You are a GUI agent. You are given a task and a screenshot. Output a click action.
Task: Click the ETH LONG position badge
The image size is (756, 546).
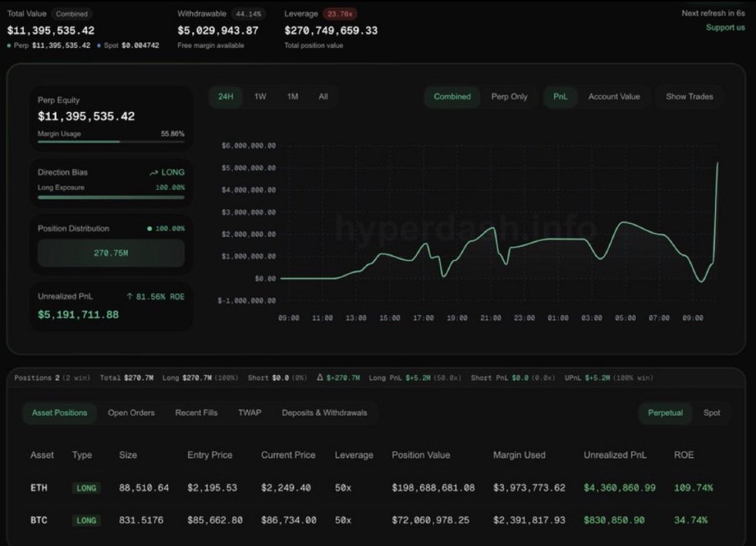[x=86, y=487]
